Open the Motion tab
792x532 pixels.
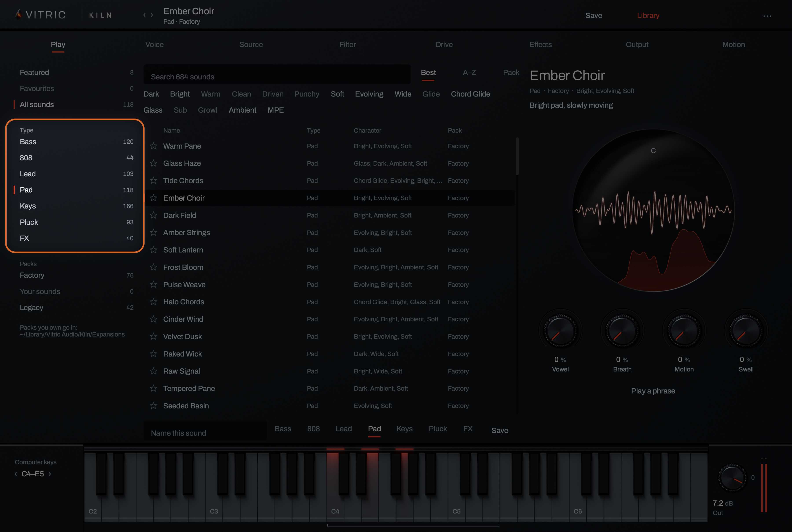734,44
